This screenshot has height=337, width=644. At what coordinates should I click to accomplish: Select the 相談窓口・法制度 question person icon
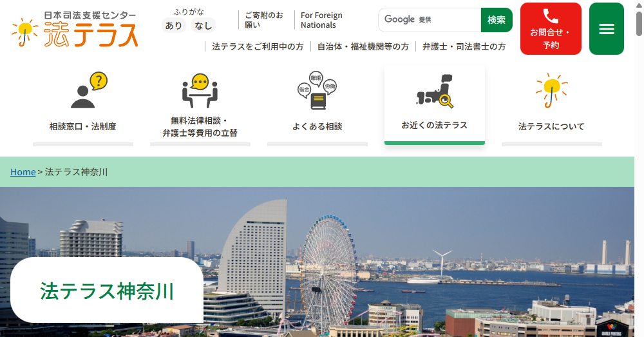point(88,90)
